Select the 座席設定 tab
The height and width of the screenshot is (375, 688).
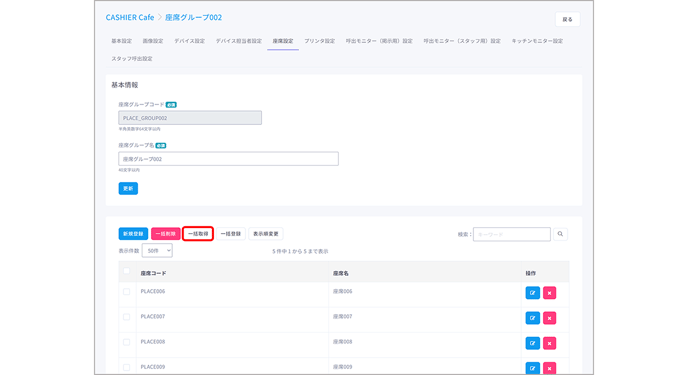[x=283, y=41]
